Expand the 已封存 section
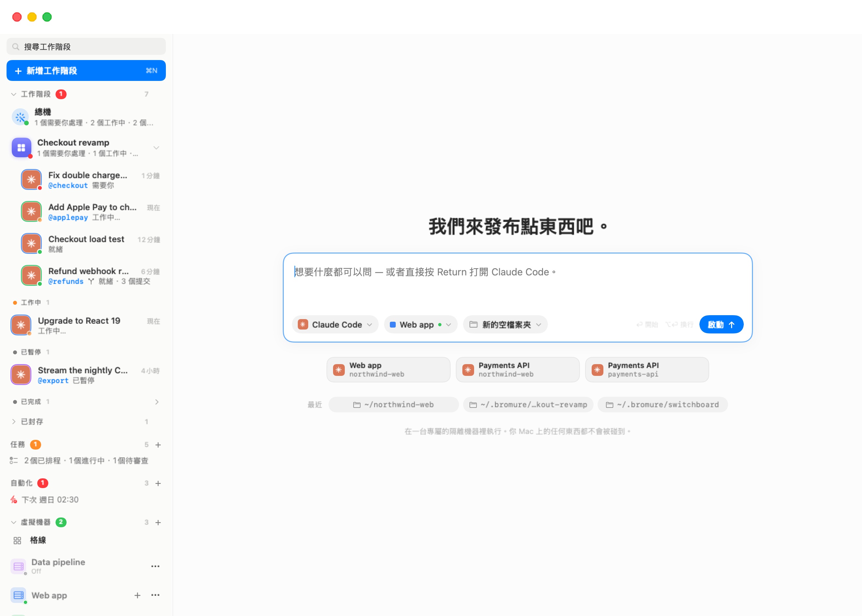Image resolution: width=862 pixels, height=616 pixels. pyautogui.click(x=14, y=422)
